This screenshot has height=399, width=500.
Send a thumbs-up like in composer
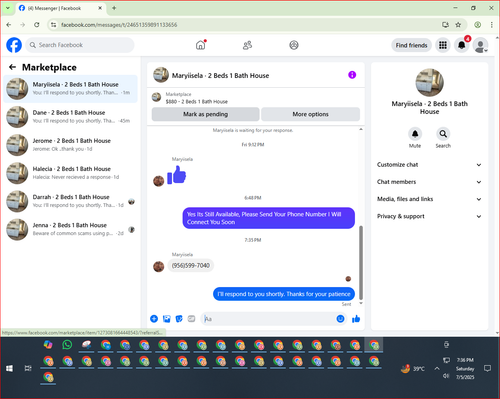tap(356, 319)
